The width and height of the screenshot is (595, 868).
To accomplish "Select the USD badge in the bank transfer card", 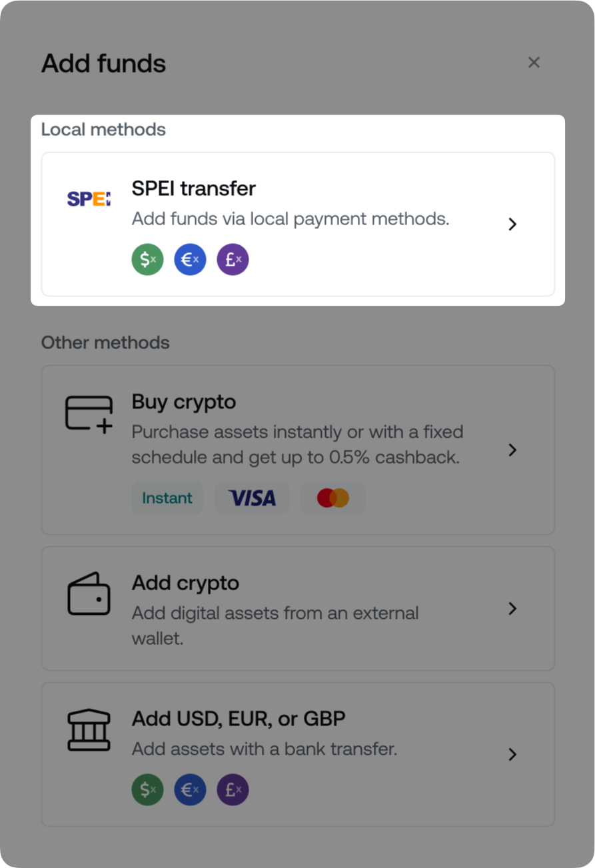I will (x=147, y=789).
